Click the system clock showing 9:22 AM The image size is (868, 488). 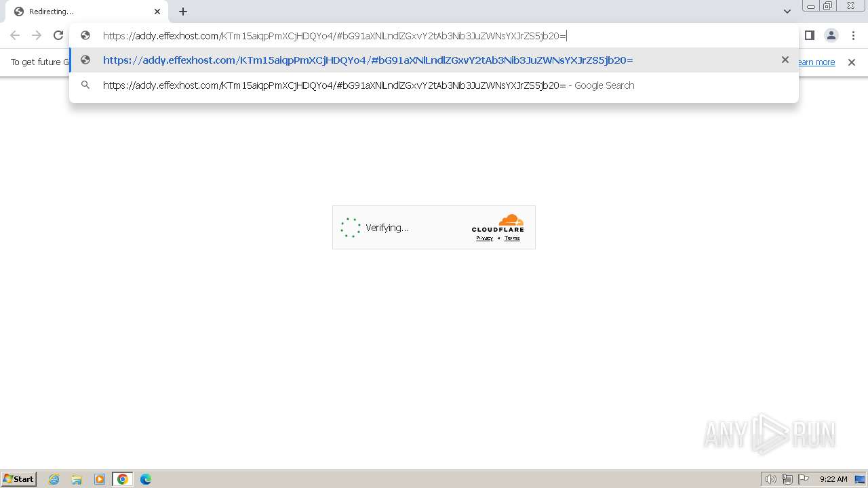point(833,479)
